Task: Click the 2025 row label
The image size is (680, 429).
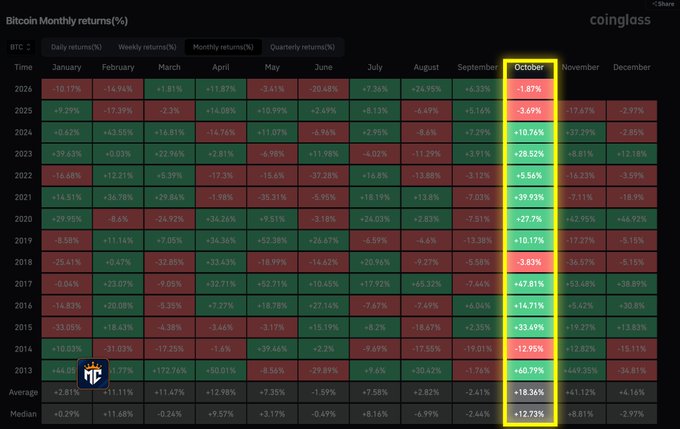Action: (x=23, y=111)
